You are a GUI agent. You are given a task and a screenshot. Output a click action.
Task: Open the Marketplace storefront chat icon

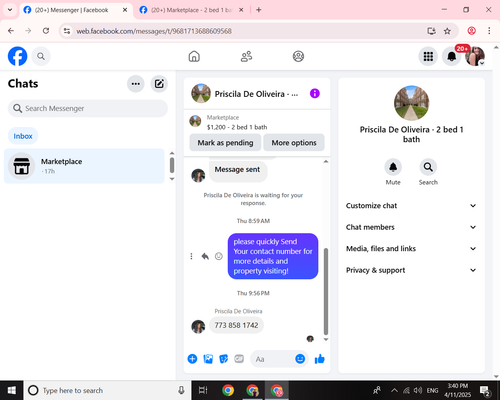coord(21,166)
